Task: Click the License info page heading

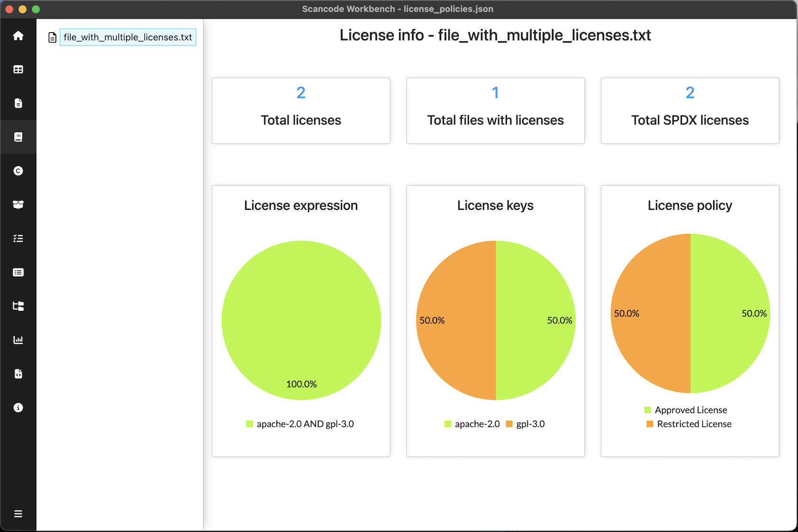Action: pyautogui.click(x=495, y=35)
